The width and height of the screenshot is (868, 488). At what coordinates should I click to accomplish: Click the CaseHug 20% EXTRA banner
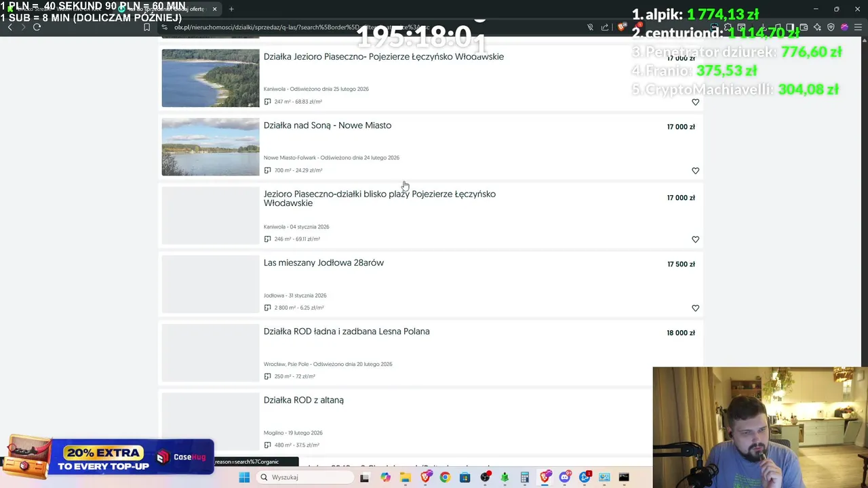click(108, 456)
